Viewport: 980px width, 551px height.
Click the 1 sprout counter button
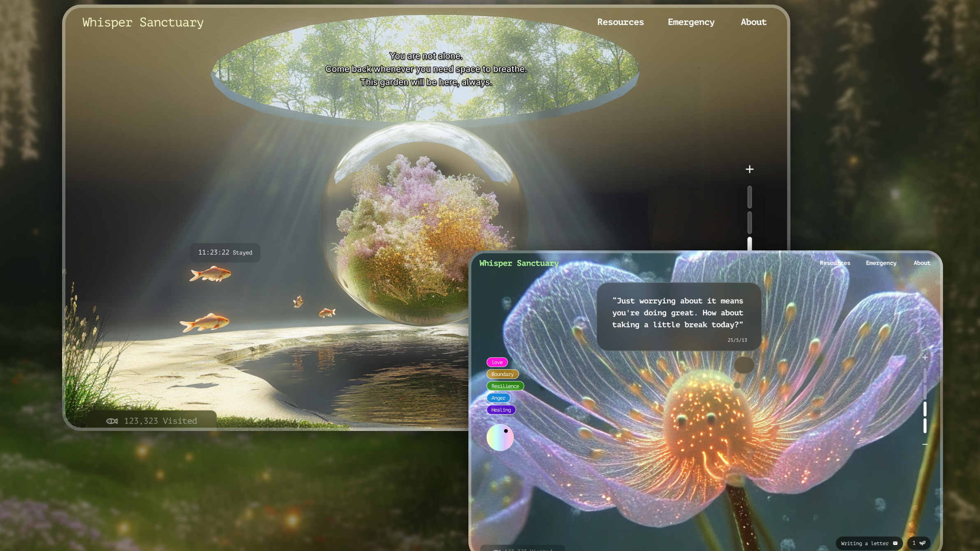click(919, 543)
